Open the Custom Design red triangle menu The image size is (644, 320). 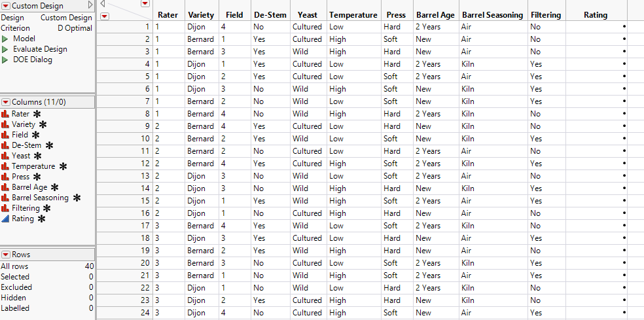point(5,6)
